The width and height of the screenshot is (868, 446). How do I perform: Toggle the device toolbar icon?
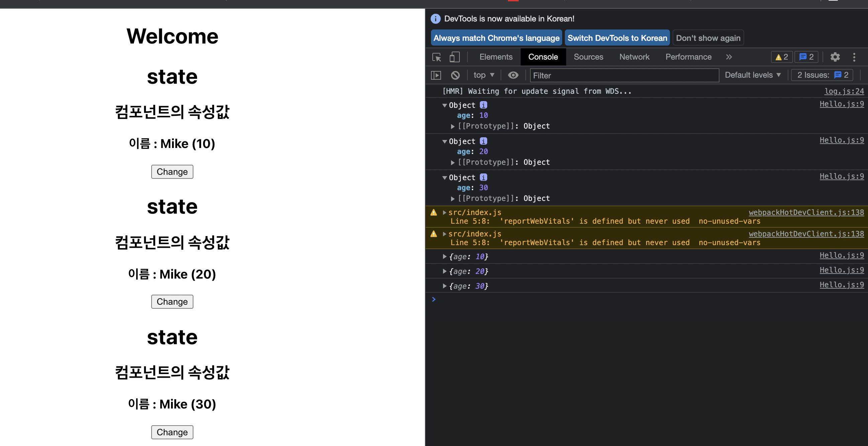[x=454, y=57]
